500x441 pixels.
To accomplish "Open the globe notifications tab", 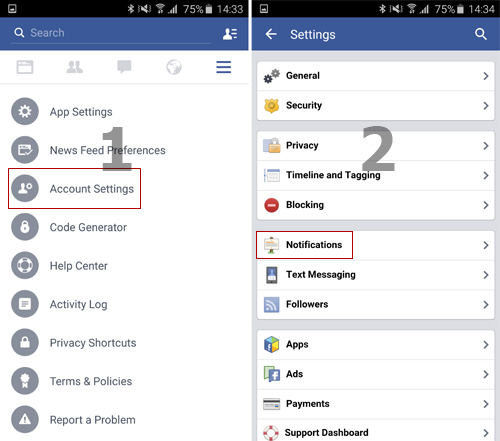I will pyautogui.click(x=174, y=67).
